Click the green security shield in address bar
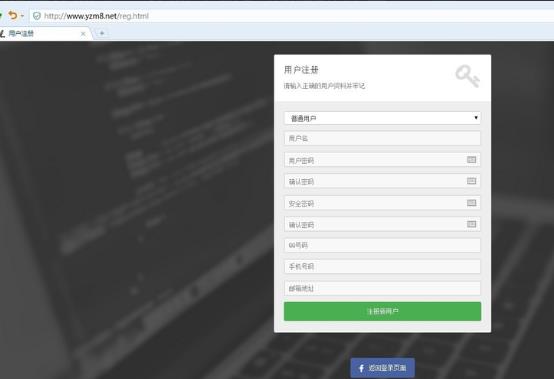This screenshot has width=554, height=379. click(x=37, y=16)
